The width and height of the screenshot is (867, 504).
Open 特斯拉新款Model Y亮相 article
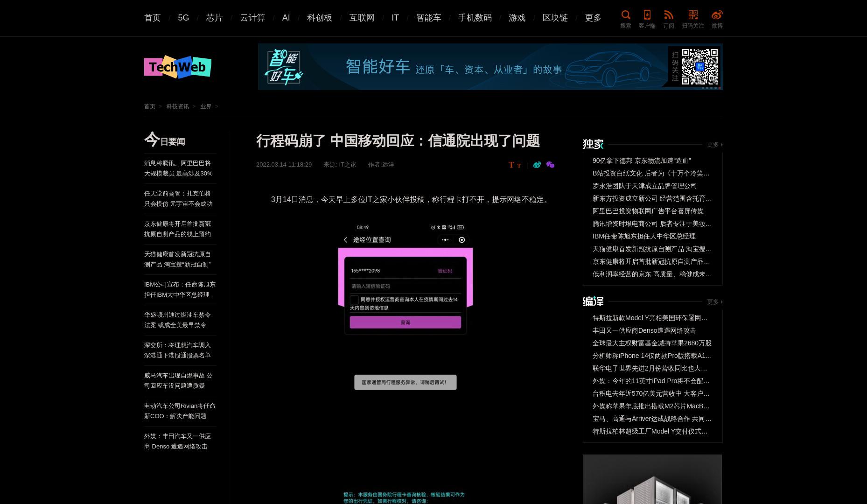coord(650,318)
